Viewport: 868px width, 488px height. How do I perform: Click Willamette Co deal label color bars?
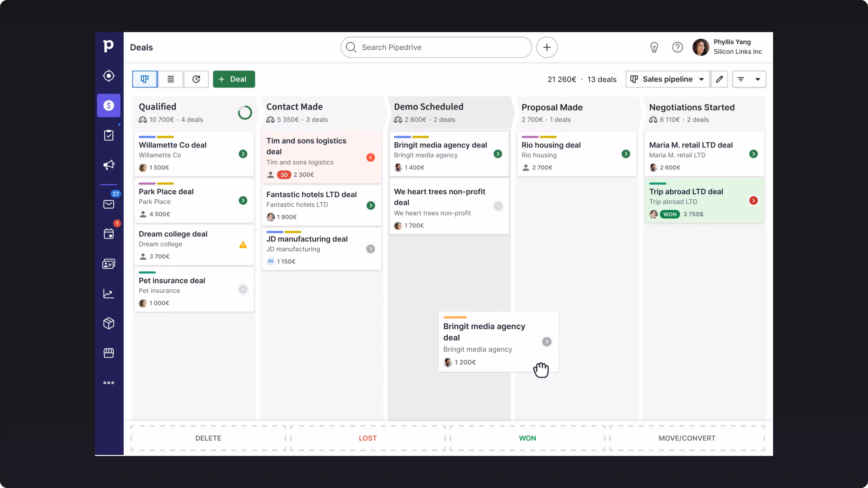pos(156,137)
